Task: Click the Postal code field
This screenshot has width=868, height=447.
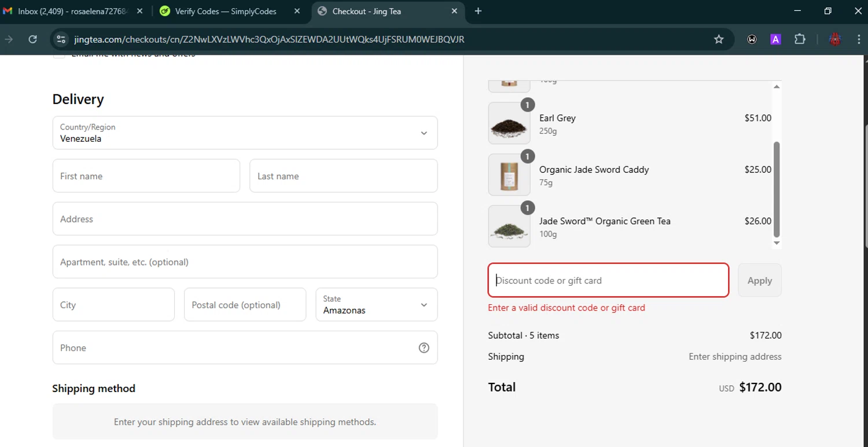Action: (x=245, y=305)
